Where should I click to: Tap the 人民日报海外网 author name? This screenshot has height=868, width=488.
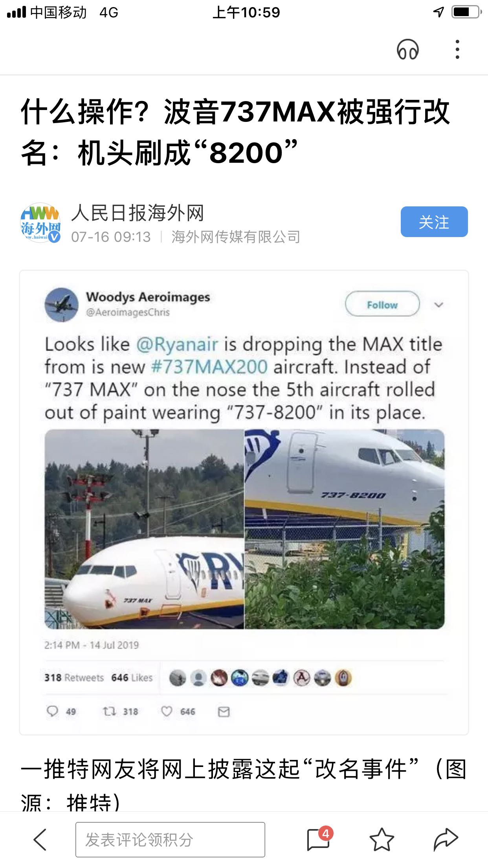tap(138, 213)
